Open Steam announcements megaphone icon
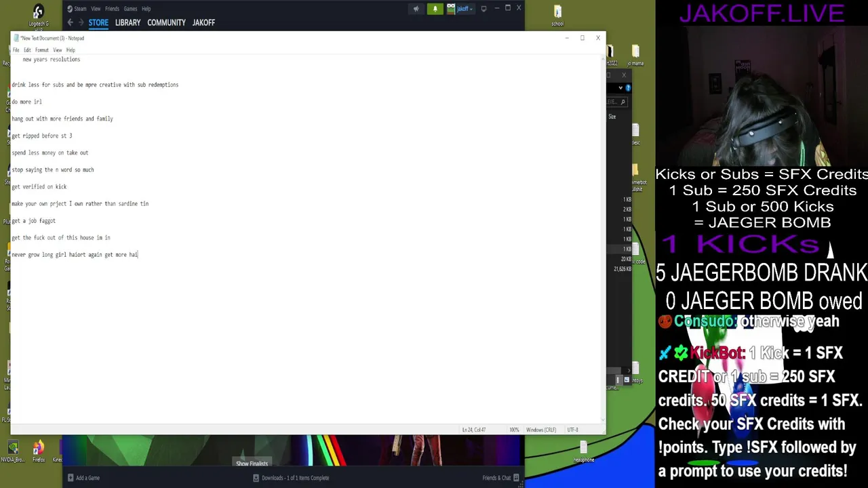 click(x=416, y=9)
